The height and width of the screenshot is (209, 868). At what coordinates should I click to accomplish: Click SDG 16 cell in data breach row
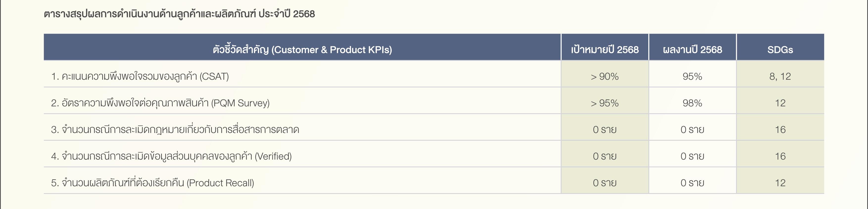[780, 156]
